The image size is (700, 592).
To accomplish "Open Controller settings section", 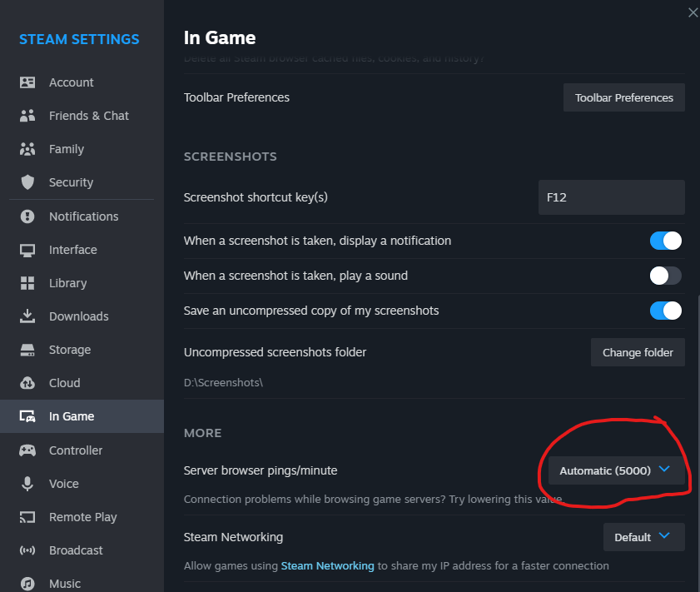I will point(82,450).
